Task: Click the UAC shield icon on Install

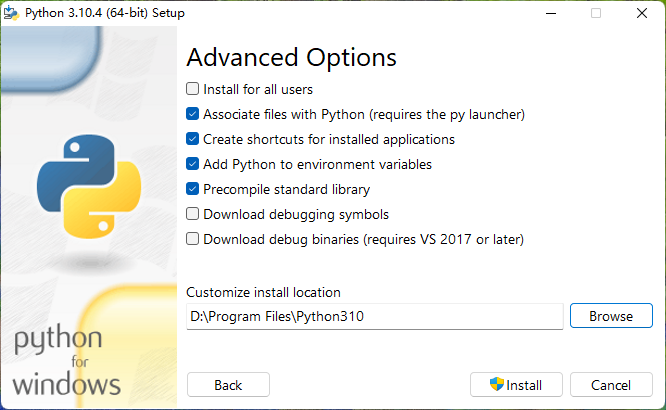Action: pyautogui.click(x=497, y=385)
